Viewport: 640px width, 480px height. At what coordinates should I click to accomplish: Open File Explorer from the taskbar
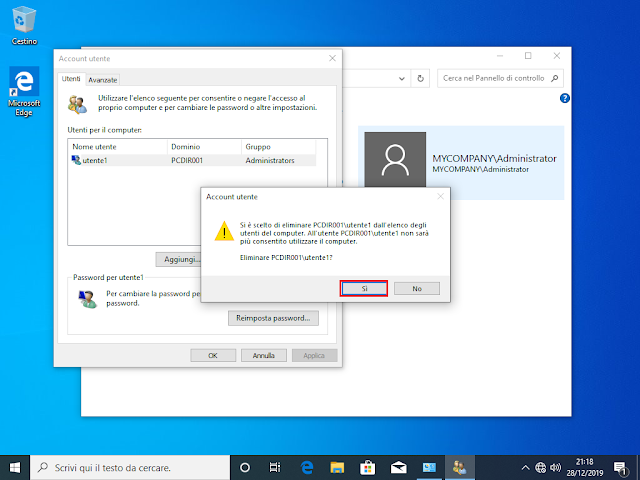tap(337, 468)
